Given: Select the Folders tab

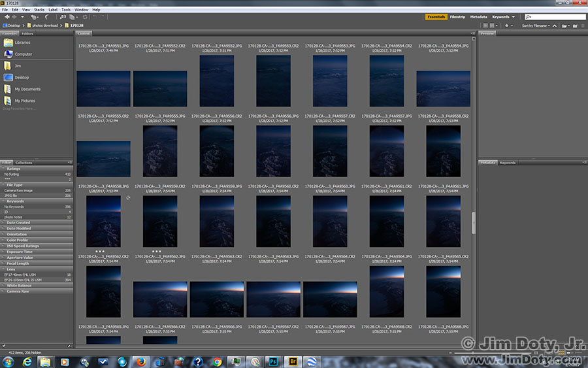Looking at the screenshot, I should coord(27,33).
